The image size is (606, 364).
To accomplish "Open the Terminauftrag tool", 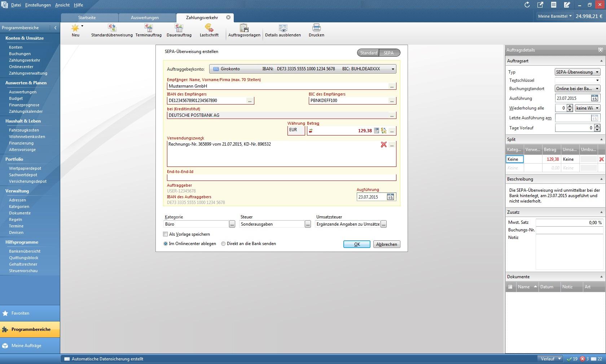I will (148, 28).
